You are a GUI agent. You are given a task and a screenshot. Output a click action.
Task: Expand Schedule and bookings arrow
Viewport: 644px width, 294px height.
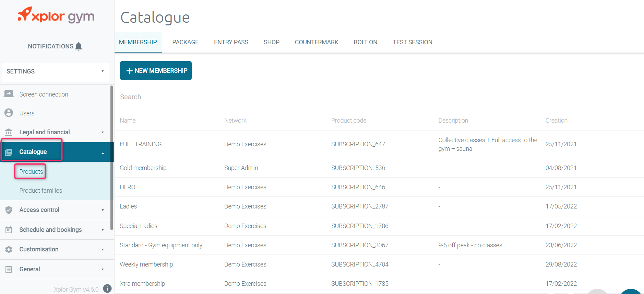point(103,230)
